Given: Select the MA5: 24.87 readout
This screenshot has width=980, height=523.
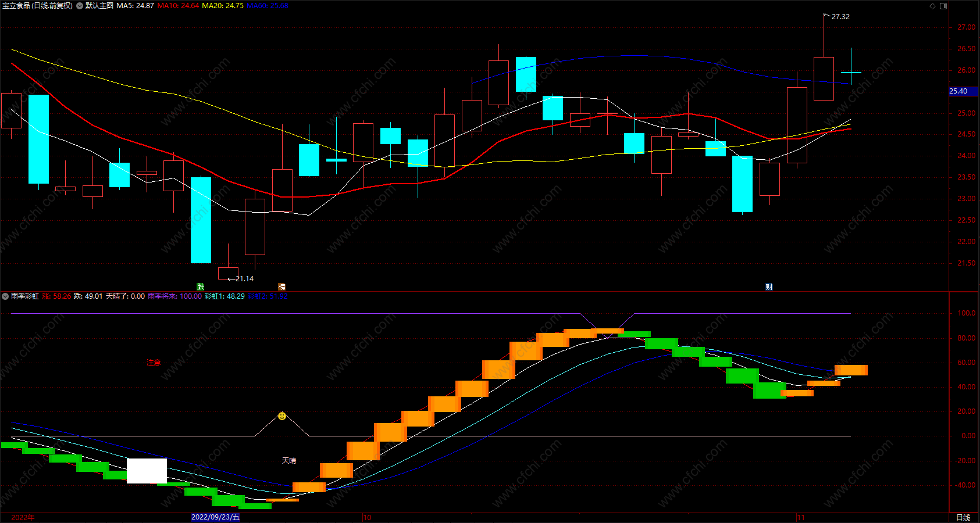Looking at the screenshot, I should 136,6.
